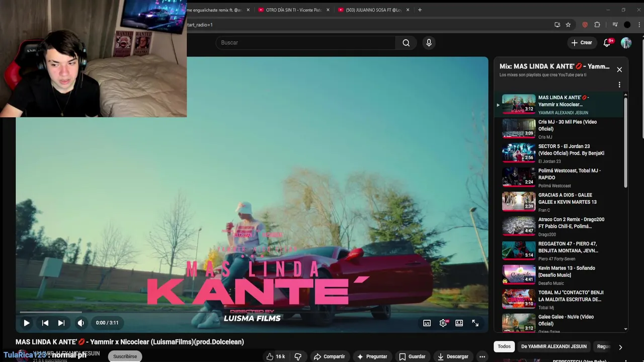Play Cris MJ - 30 Mil Pies
Screen dimensions: 644x362
[x=558, y=129]
